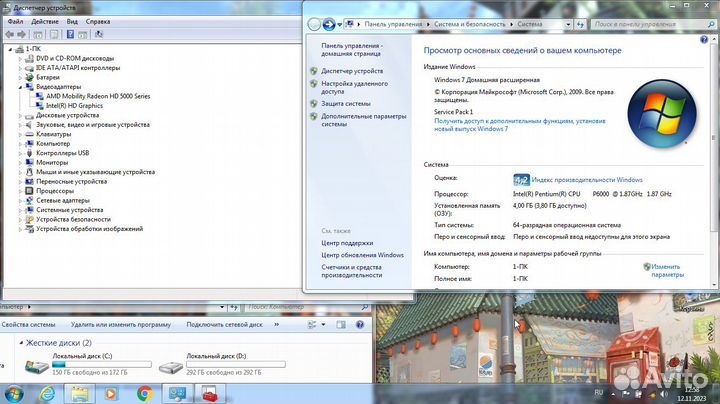
Task: Click the Forward arrow in Device Manager toolbar
Action: point(21,34)
